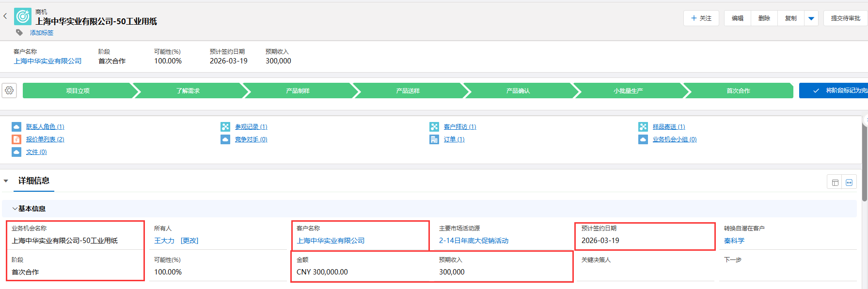Select the 详细信息 tab
Viewport: 868px width, 289px height.
[x=34, y=181]
